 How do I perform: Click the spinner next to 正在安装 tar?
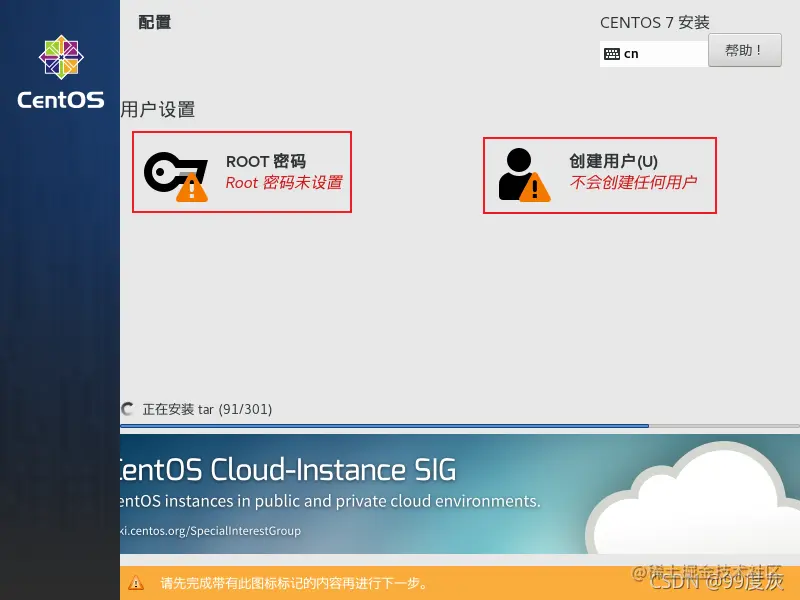(x=127, y=409)
